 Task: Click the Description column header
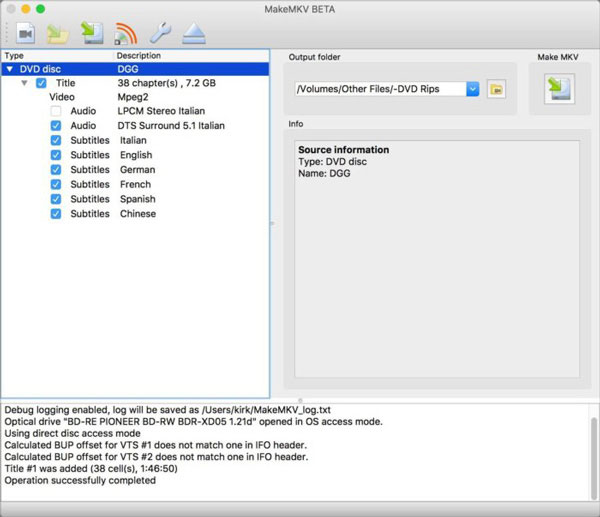click(191, 56)
